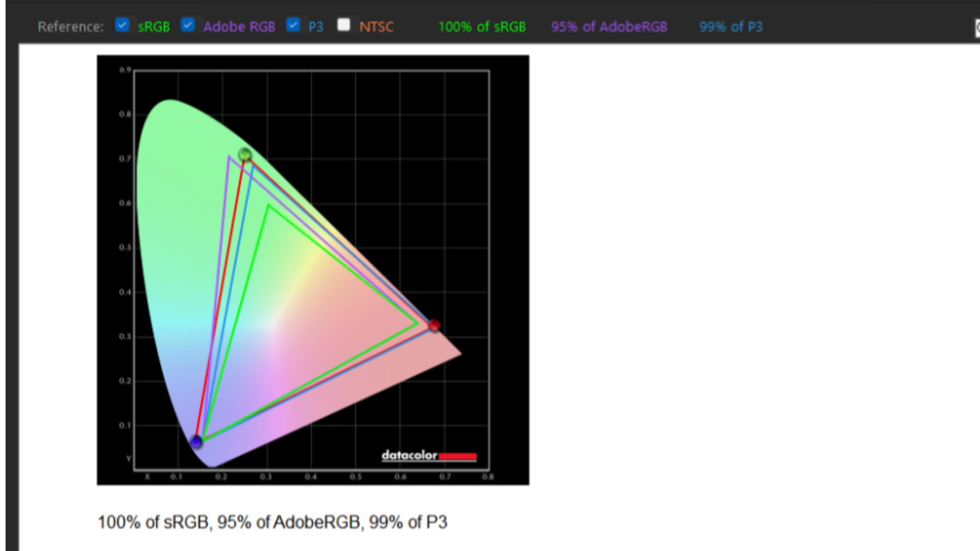
Task: Click the Reference label in the toolbar
Action: point(70,27)
